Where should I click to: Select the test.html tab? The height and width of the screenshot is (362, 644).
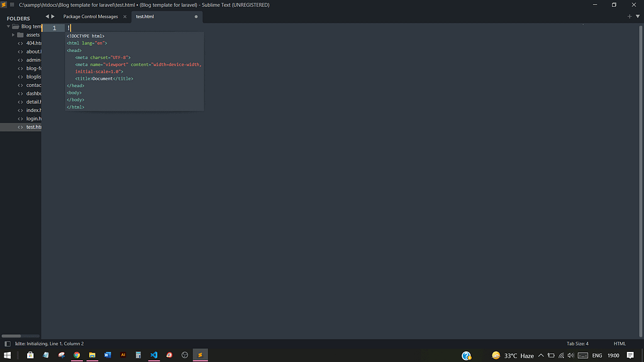click(x=145, y=16)
